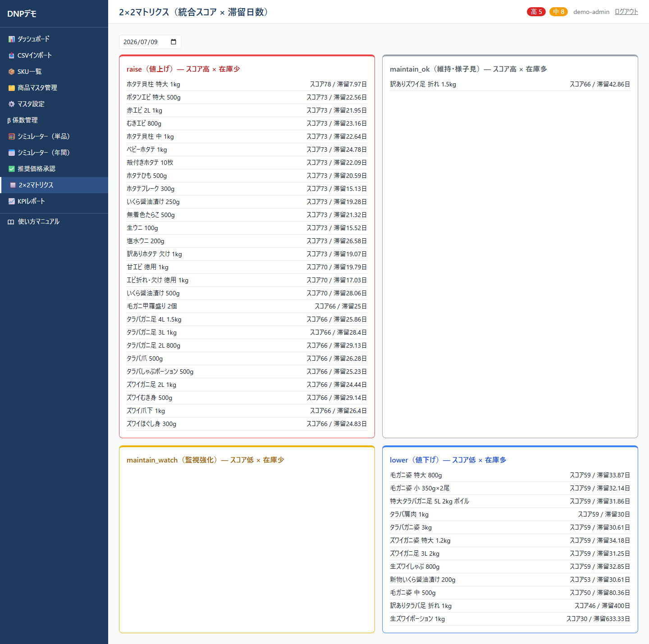This screenshot has width=649, height=644.
Task: Open ダッシュボード menu item
Action: [54, 39]
